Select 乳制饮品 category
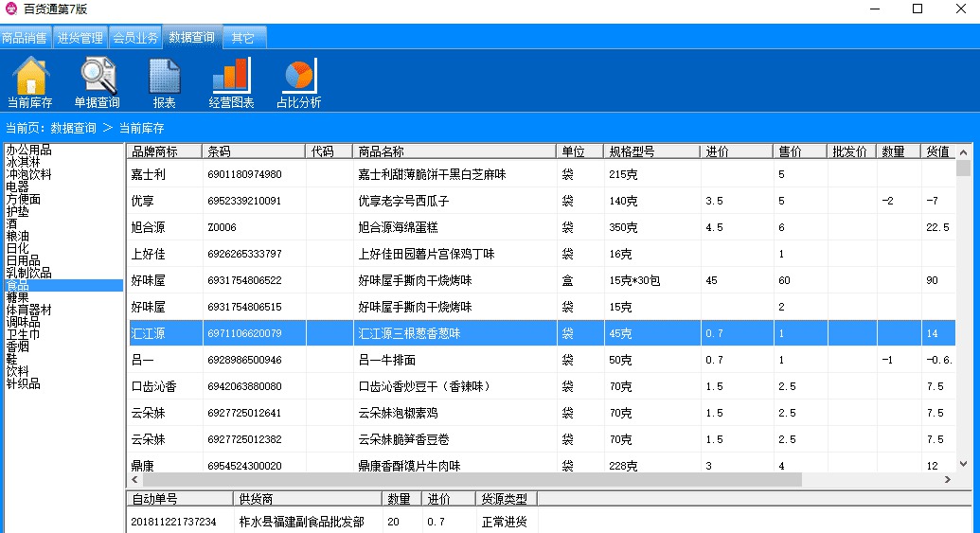The image size is (980, 533). pyautogui.click(x=28, y=273)
